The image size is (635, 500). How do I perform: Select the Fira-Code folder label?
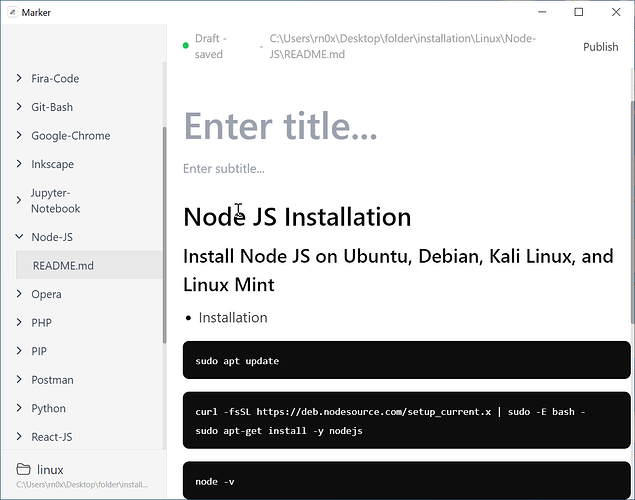coord(55,79)
